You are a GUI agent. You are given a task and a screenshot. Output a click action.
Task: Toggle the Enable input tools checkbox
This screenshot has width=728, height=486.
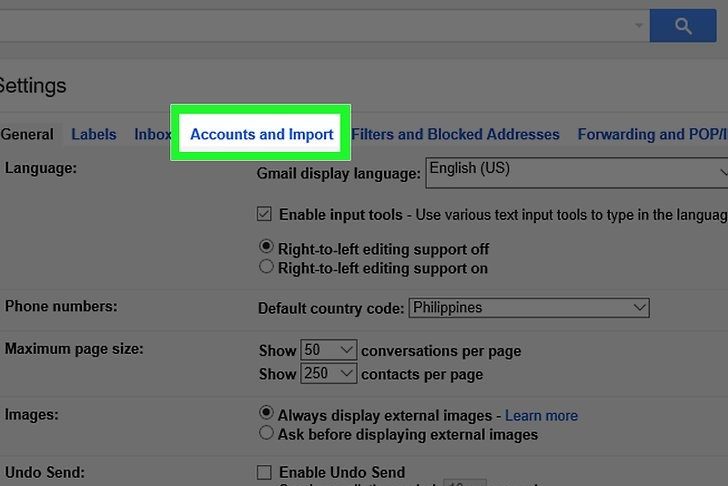pos(265,214)
